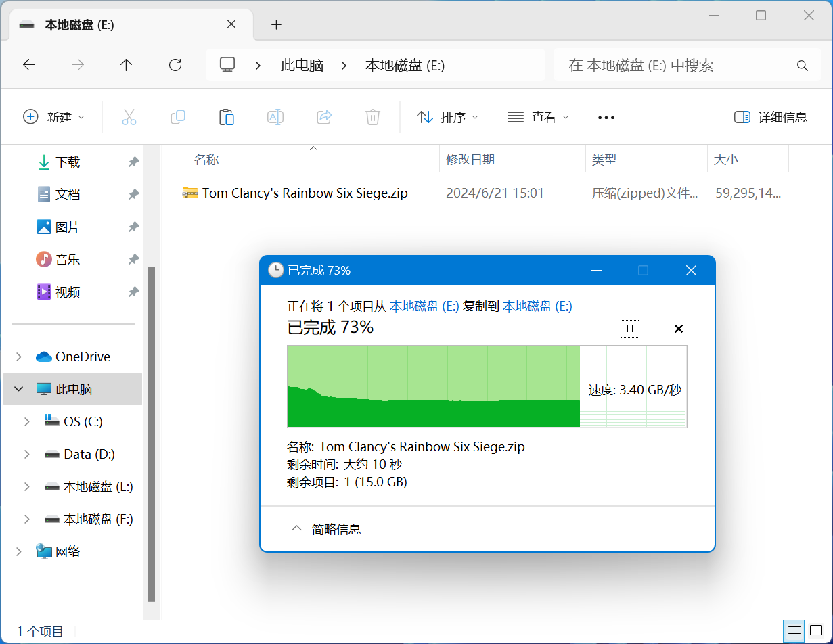Refresh the current folder view

click(175, 65)
